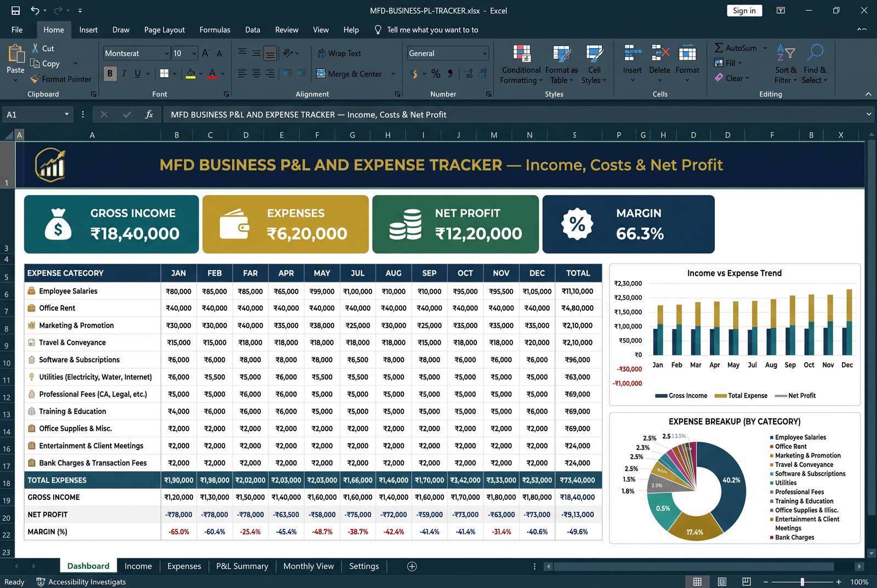Click the Insert cells icon
This screenshot has width=877, height=588.
tap(633, 54)
